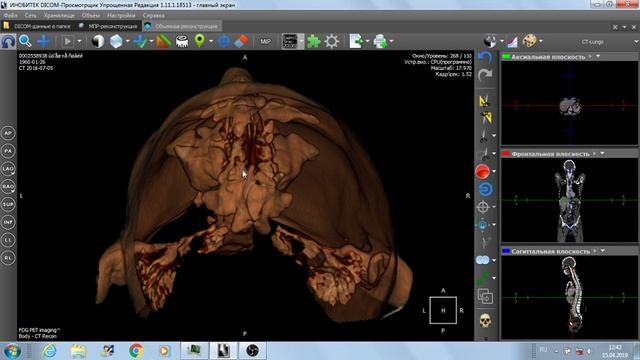Open the green pin tool dropdown arrow
The image size is (640, 360).
[x=211, y=41]
